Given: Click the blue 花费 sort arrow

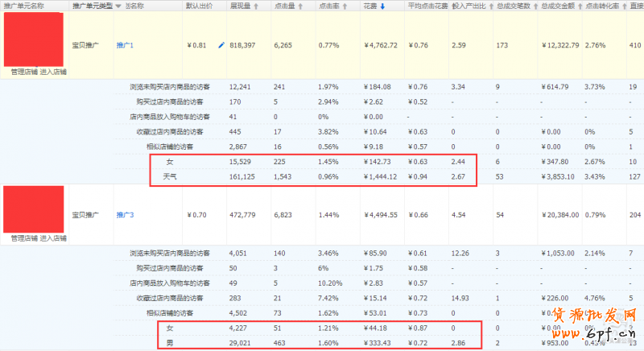Looking at the screenshot, I should pos(382,6).
